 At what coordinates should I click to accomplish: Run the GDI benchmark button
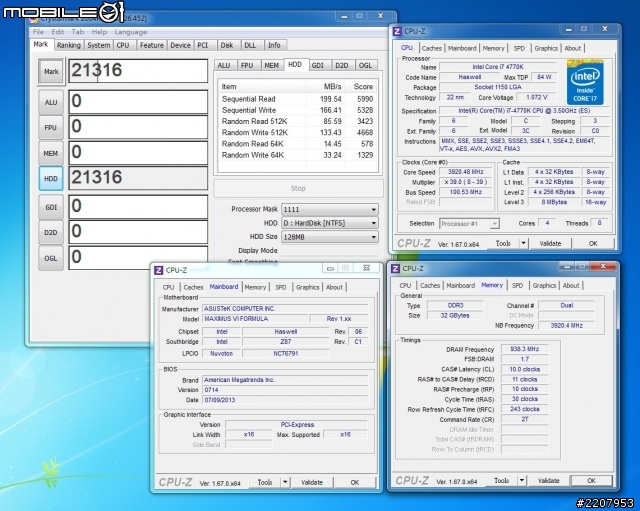tap(51, 207)
